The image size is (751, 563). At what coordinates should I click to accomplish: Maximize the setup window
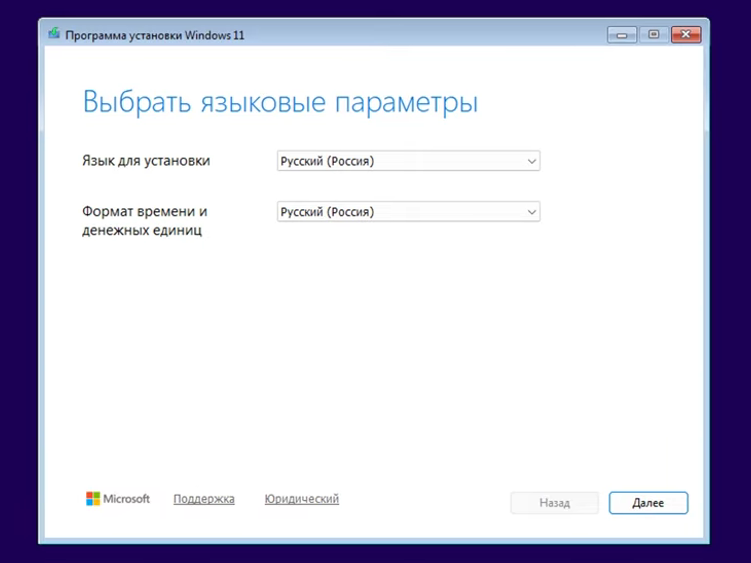coord(654,35)
